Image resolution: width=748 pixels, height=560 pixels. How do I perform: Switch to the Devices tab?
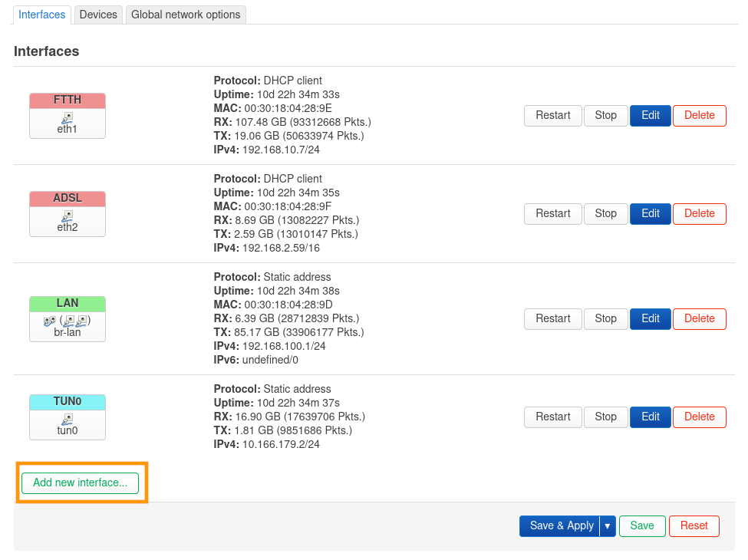[x=98, y=15]
